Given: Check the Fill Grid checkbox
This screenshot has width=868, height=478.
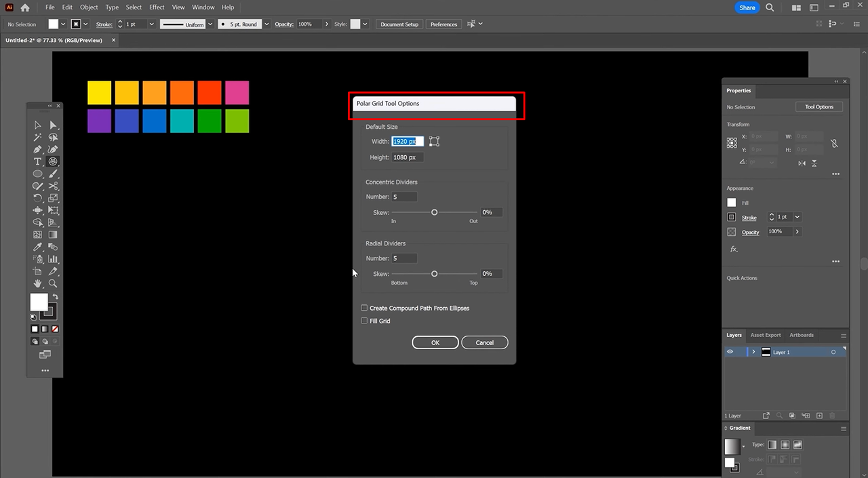Looking at the screenshot, I should point(365,321).
